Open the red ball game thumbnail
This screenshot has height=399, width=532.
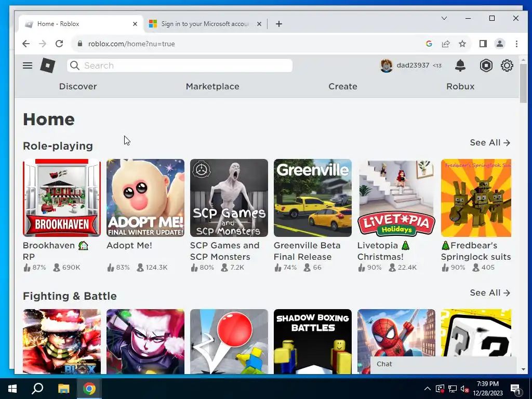229,341
